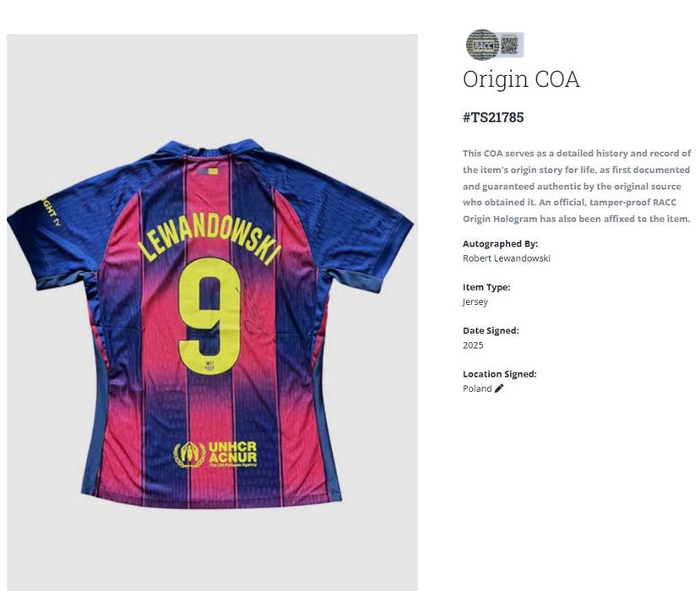Click the yellow sleeve lettering on the jersey
The width and height of the screenshot is (700, 591).
pos(49,211)
